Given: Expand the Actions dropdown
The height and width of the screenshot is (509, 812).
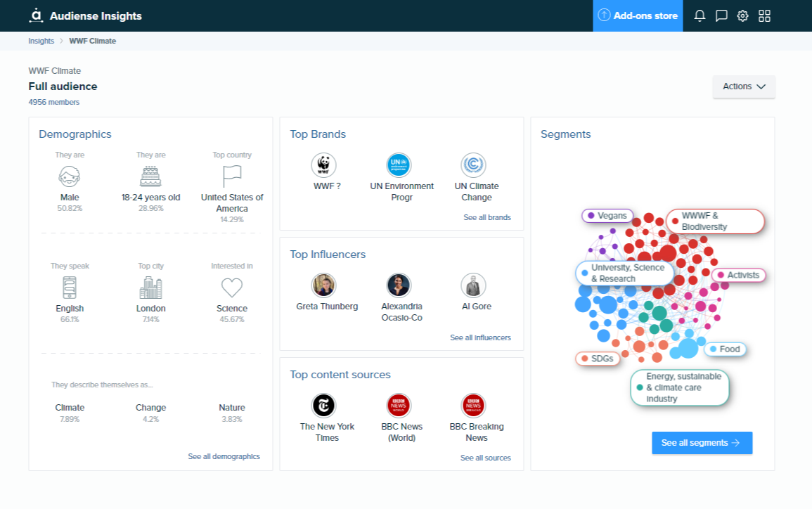Looking at the screenshot, I should pos(744,86).
